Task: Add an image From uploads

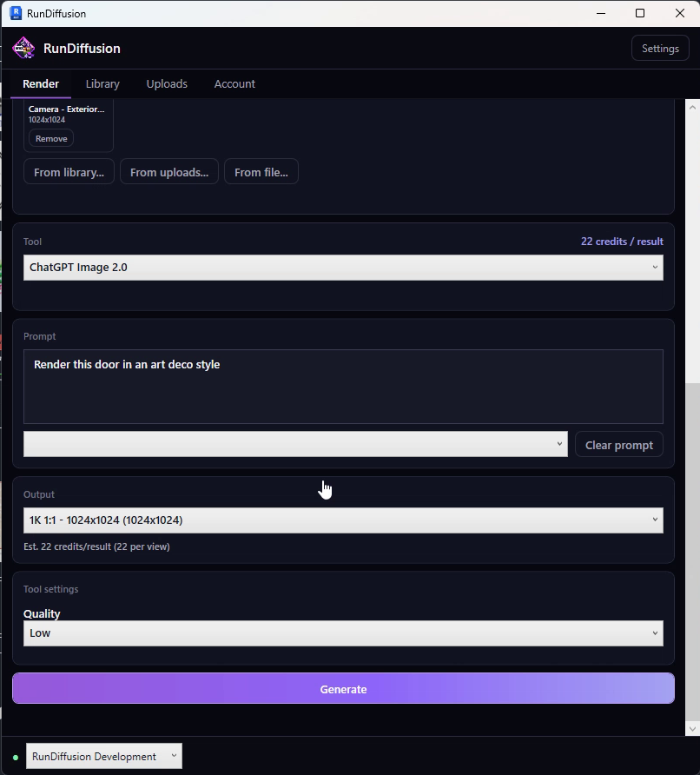Action: [169, 172]
